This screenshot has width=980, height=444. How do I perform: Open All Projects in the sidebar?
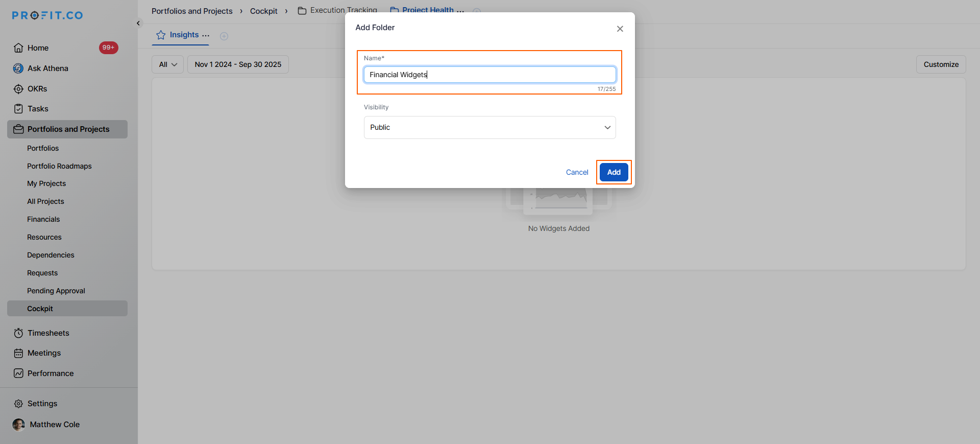pos(45,201)
